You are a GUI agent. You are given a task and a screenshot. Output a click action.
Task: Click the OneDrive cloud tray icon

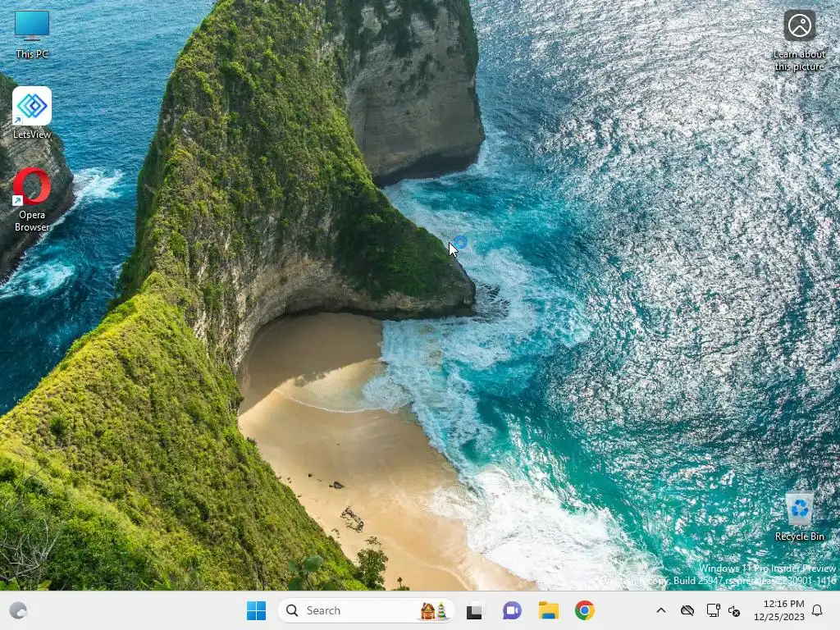[687, 610]
